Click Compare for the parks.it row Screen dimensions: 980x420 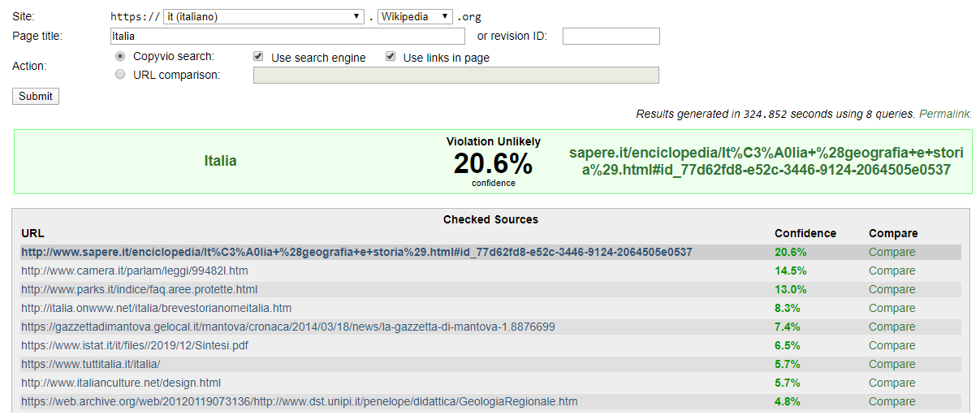[x=891, y=289]
